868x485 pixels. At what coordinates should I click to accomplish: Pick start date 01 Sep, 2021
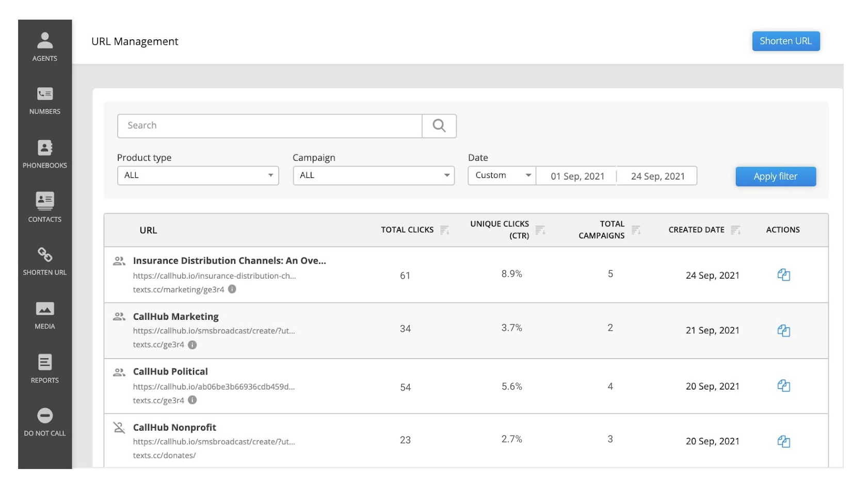pos(577,176)
